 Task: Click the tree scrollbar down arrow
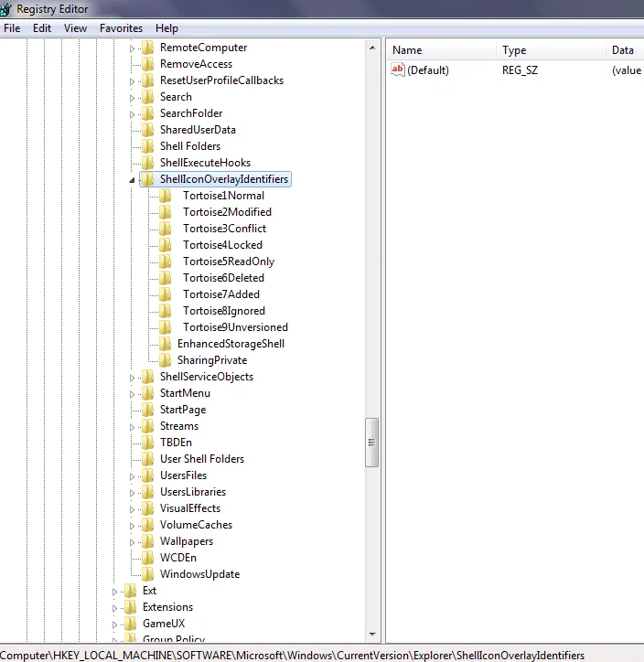click(x=372, y=635)
